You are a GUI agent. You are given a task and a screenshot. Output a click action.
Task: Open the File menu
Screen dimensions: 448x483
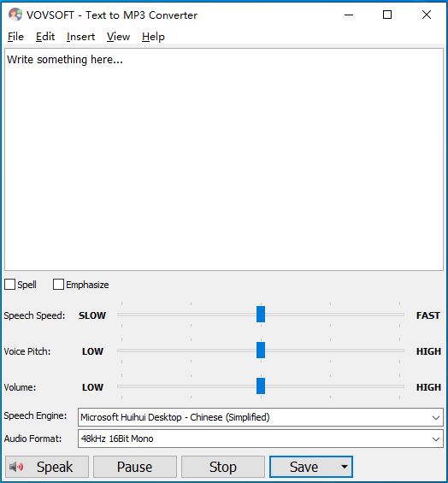tap(15, 37)
